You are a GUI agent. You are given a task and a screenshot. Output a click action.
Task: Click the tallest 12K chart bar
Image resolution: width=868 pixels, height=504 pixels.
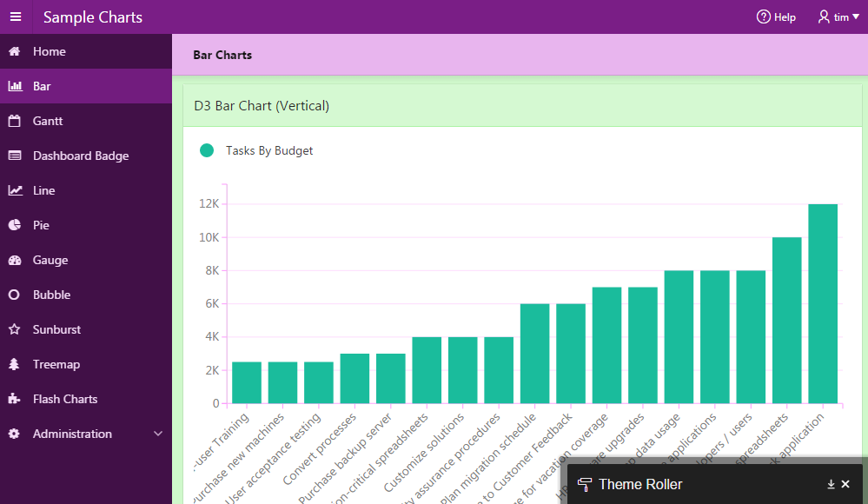click(823, 303)
